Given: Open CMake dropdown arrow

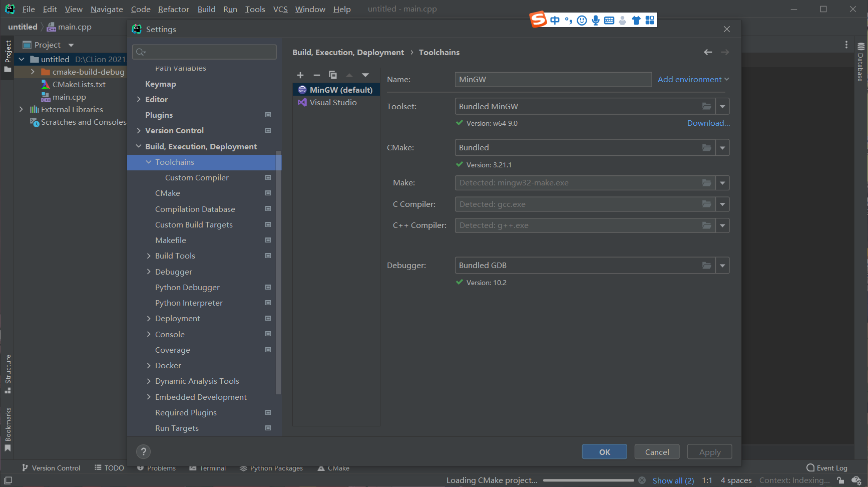Looking at the screenshot, I should (x=722, y=148).
